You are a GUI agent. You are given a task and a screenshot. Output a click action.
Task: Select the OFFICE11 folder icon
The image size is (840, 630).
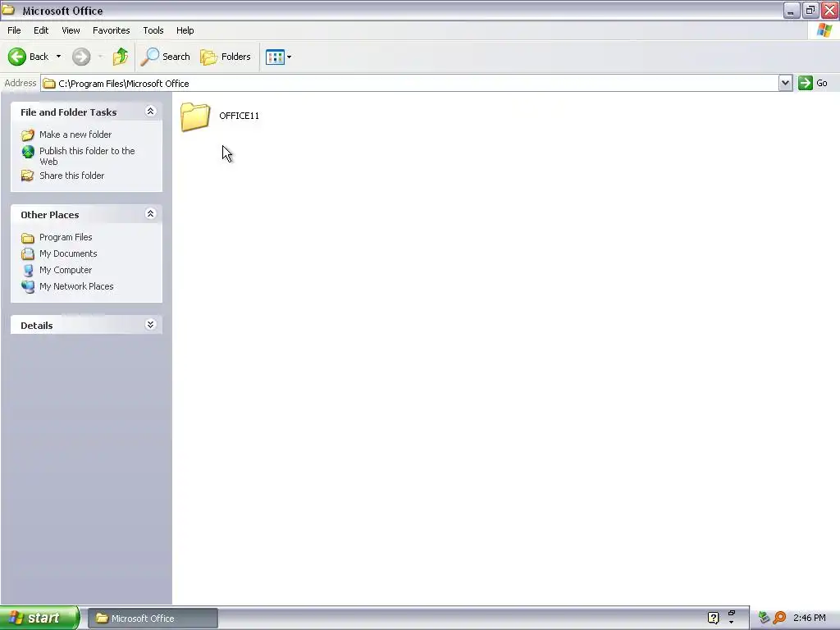195,116
